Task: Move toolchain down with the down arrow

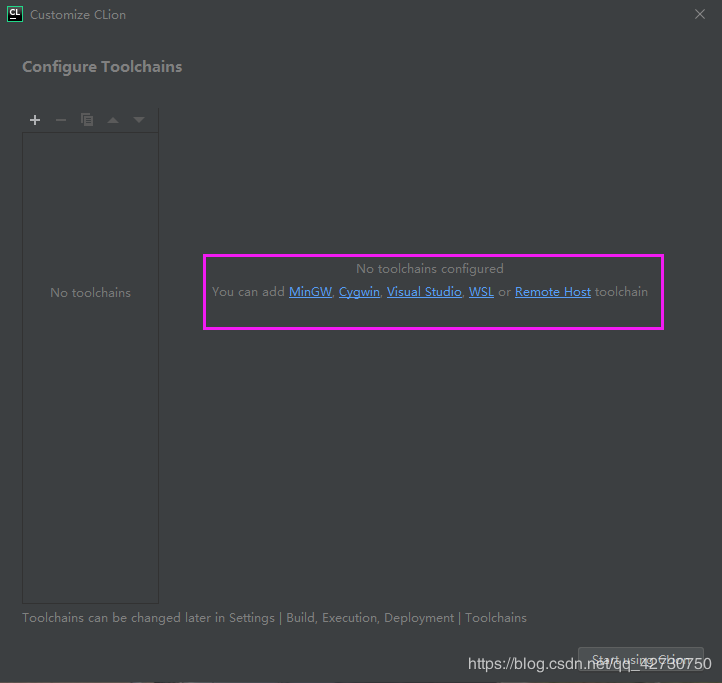Action: point(139,120)
